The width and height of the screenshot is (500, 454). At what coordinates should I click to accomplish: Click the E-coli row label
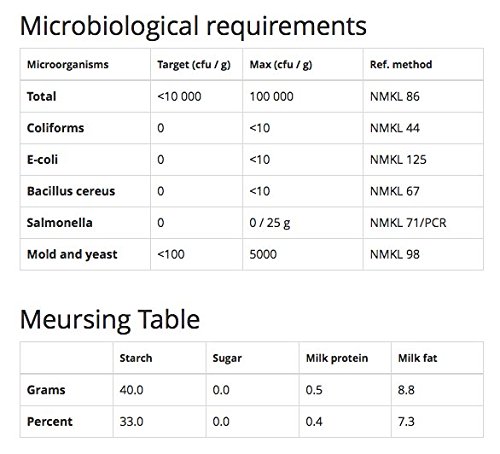point(42,159)
